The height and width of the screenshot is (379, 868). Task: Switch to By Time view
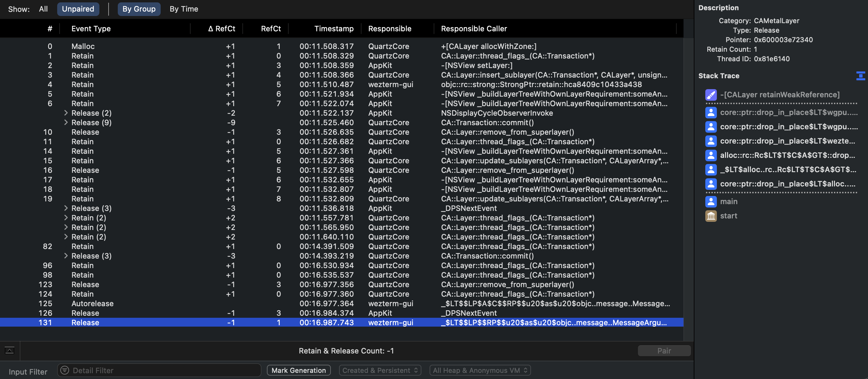click(x=184, y=9)
